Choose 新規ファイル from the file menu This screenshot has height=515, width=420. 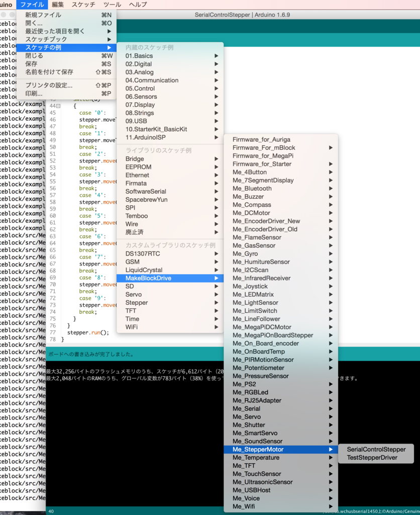pyautogui.click(x=66, y=15)
